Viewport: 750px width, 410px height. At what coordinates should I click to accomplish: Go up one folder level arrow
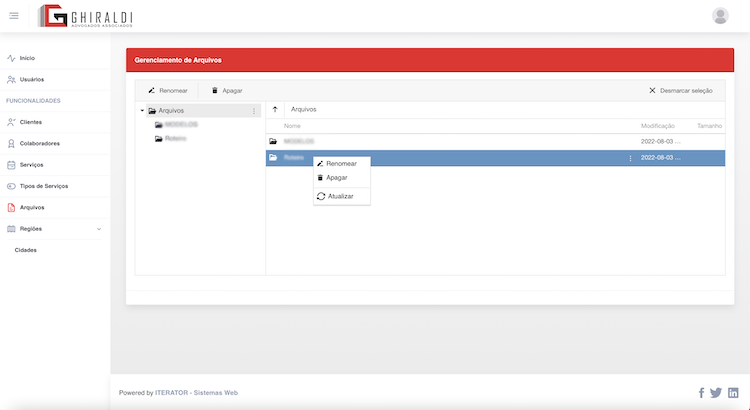pos(275,110)
